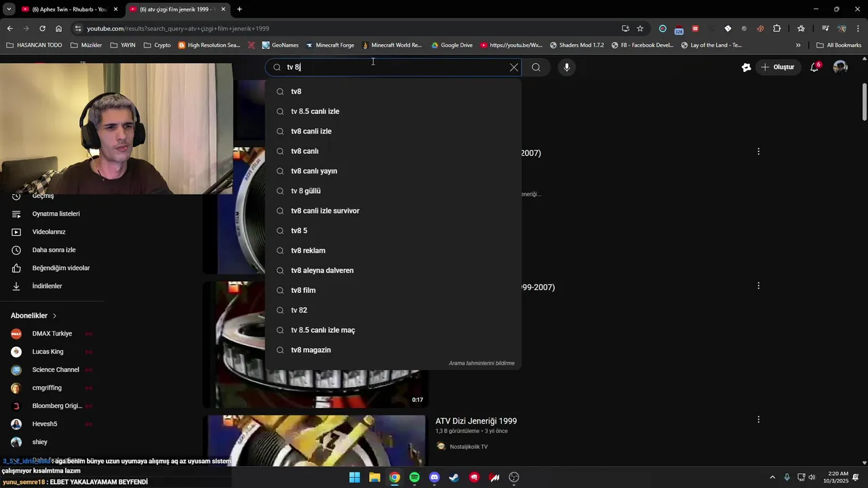Image resolution: width=868 pixels, height=488 pixels.
Task: Click the browser address bar URL
Action: [x=178, y=28]
